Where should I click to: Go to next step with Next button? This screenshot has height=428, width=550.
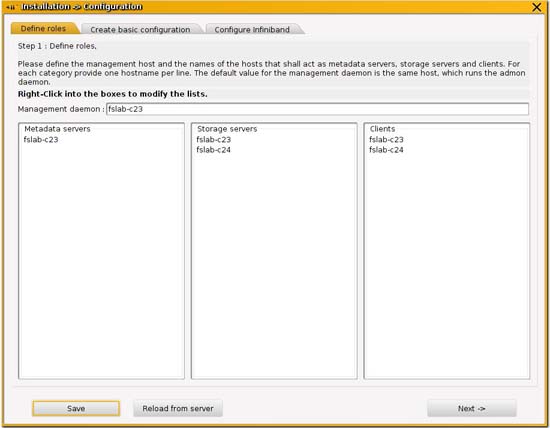[472, 408]
